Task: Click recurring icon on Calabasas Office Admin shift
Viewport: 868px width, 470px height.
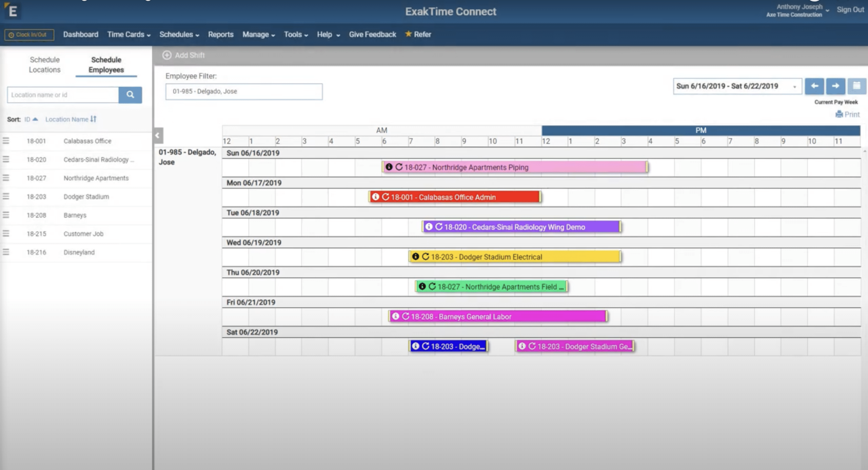Action: pyautogui.click(x=386, y=197)
